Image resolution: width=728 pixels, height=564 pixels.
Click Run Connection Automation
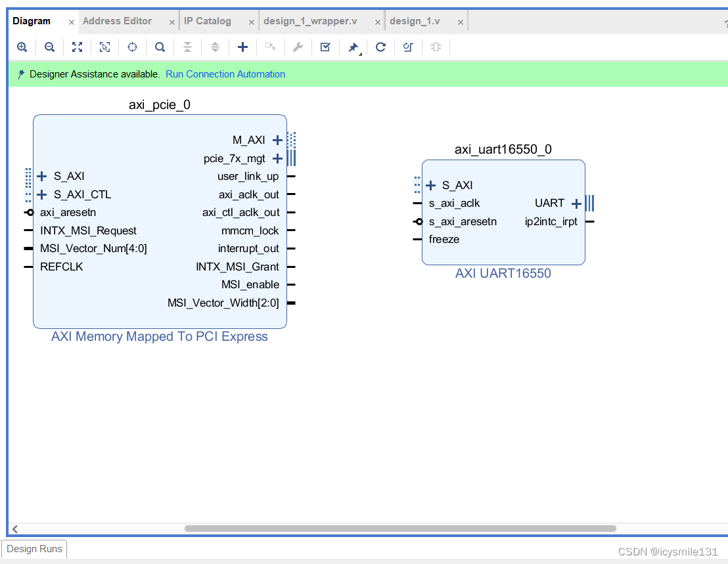pos(225,74)
